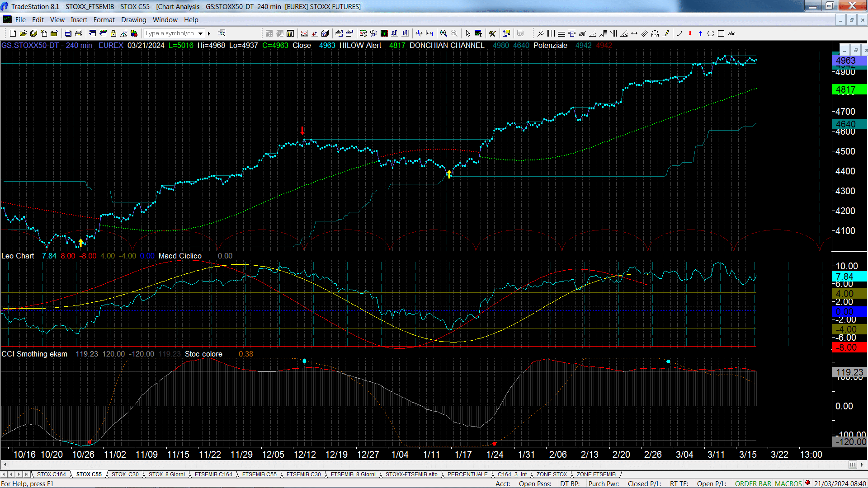Switch to STOXX-FTSEMIB sito tab
868x488 pixels.
click(x=411, y=474)
